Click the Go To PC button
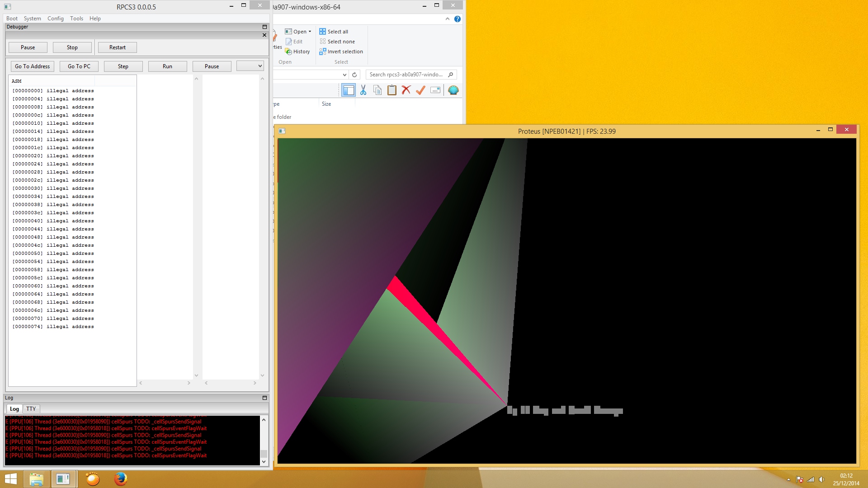 (79, 66)
